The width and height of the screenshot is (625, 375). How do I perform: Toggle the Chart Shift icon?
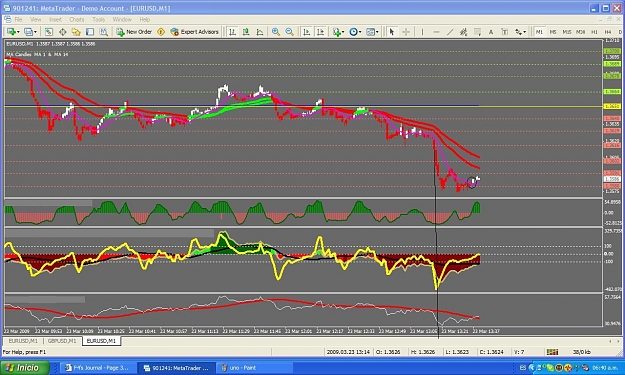click(320, 31)
